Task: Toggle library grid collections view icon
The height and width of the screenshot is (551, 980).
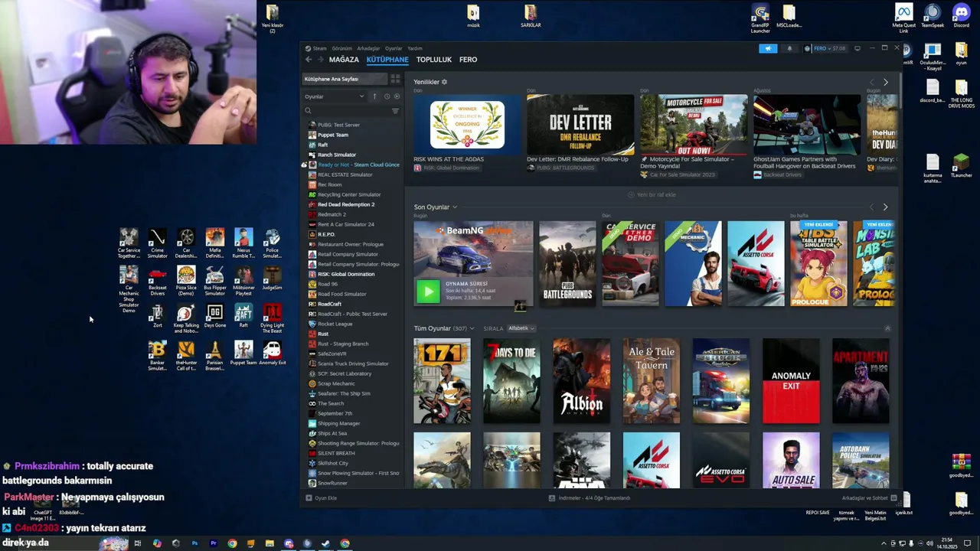Action: (x=395, y=79)
